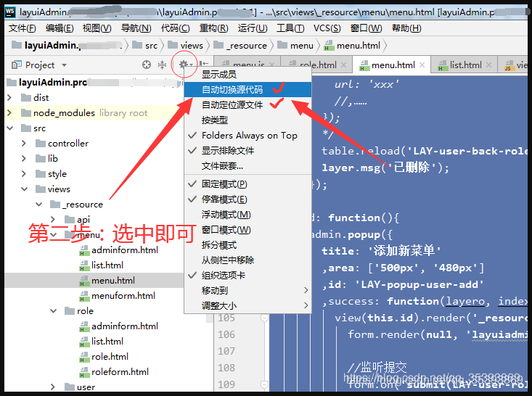Click _resource in the breadcrumb path
Screen dimensions: 532x396
(247, 46)
